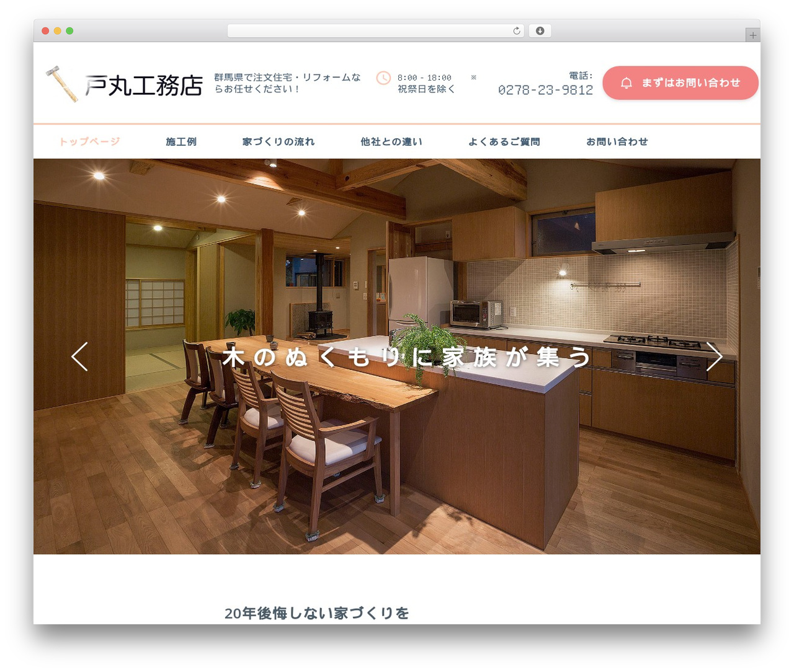Maximize the window with green button
The width and height of the screenshot is (794, 672).
[x=69, y=31]
